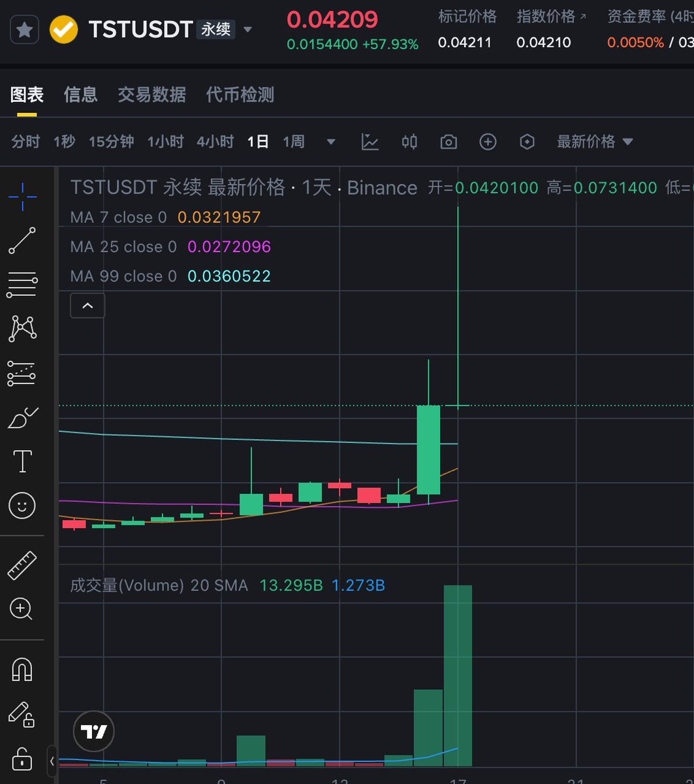This screenshot has width=694, height=784.
Task: Open the 最新价格 price type dropdown
Action: click(x=595, y=142)
